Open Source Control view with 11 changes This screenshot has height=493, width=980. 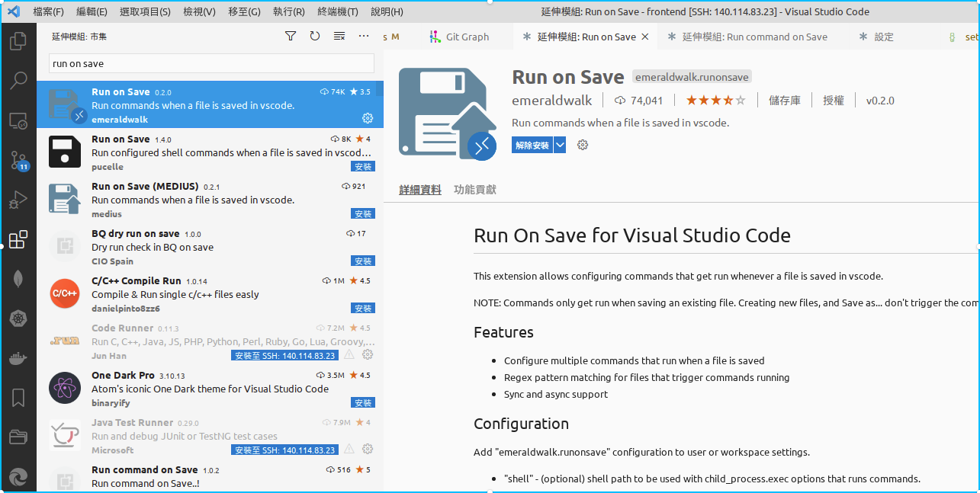[18, 160]
